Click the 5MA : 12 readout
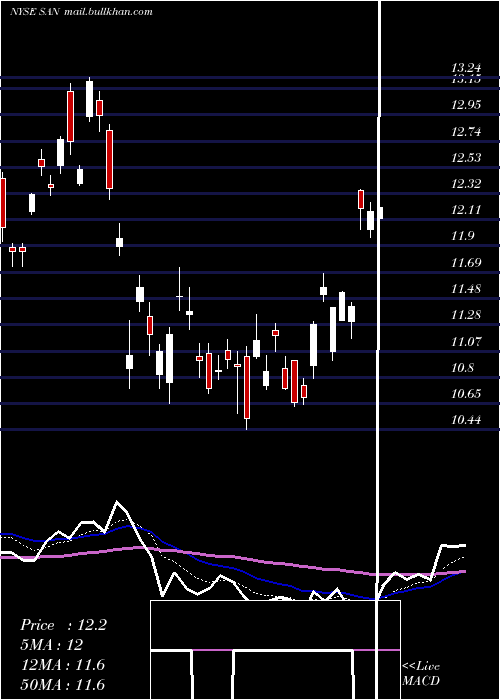 pyautogui.click(x=51, y=645)
